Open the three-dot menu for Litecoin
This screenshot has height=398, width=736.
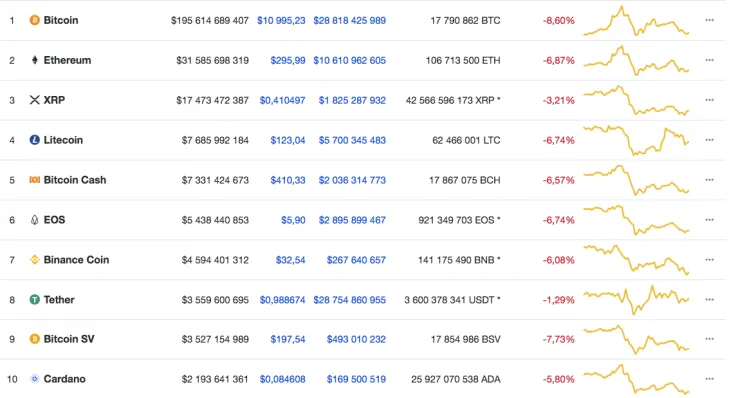tap(709, 140)
